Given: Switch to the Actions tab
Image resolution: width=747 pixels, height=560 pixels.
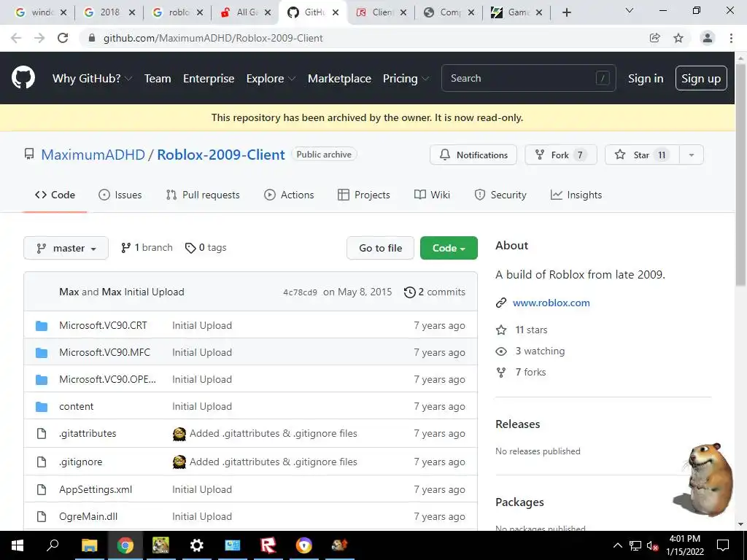Looking at the screenshot, I should coord(289,195).
